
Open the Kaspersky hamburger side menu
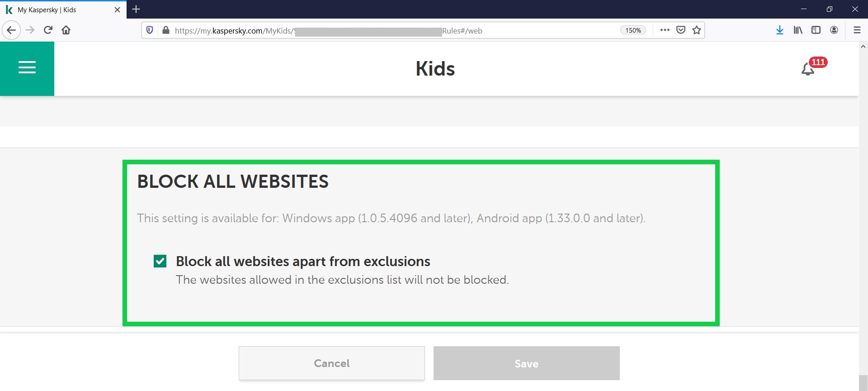27,68
